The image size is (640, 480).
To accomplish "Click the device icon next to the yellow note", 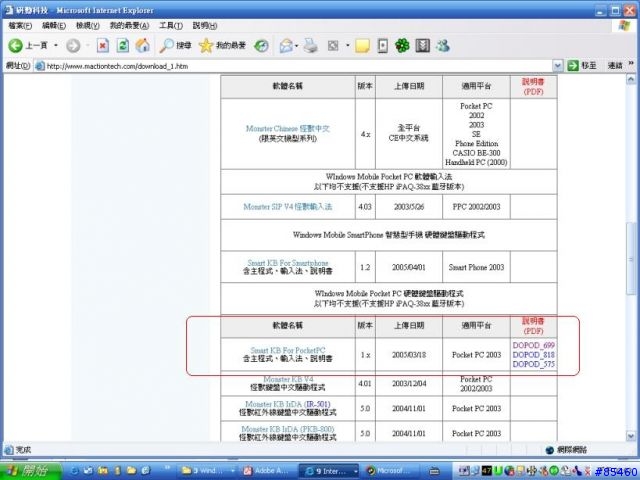I will pyautogui.click(x=382, y=46).
